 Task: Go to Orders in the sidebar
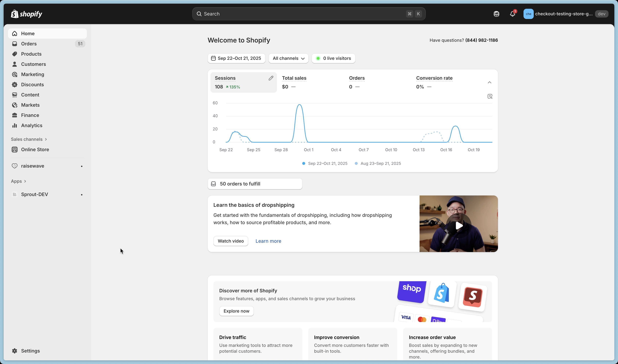pos(29,44)
